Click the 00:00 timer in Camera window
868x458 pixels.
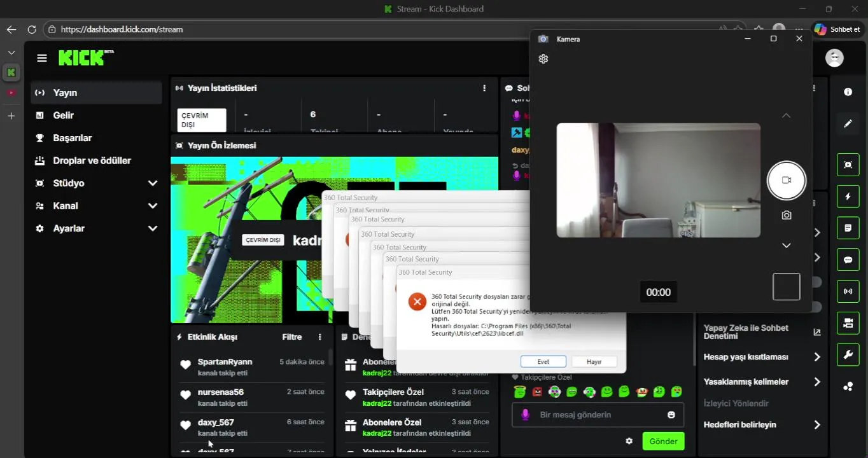(x=658, y=292)
